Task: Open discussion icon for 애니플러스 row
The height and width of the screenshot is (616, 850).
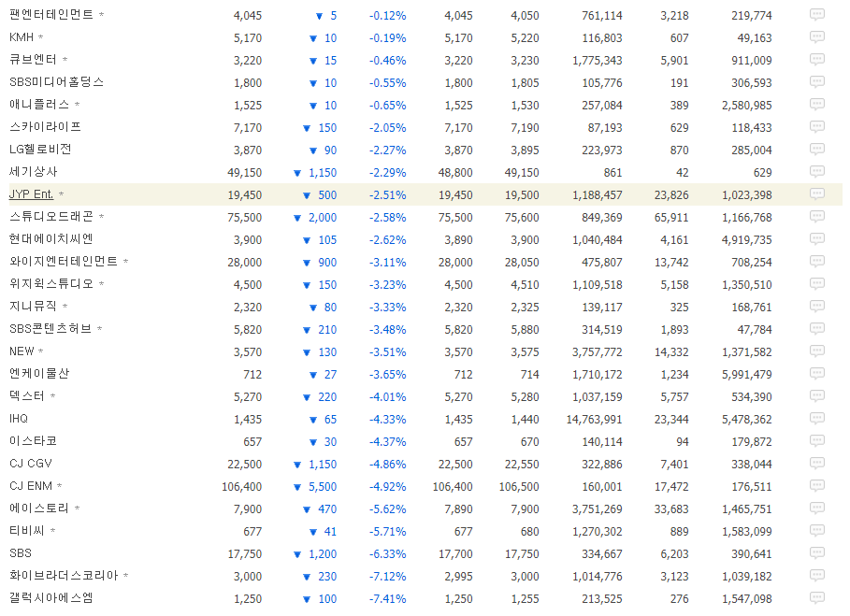Action: click(817, 104)
